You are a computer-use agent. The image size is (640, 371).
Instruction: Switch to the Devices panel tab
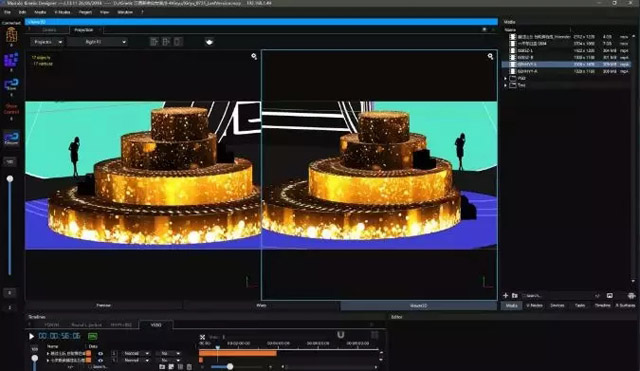(557, 305)
